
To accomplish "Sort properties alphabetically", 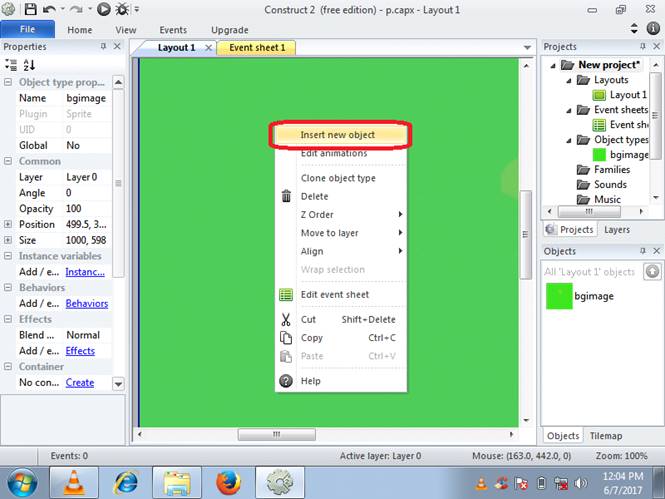I will pyautogui.click(x=29, y=65).
